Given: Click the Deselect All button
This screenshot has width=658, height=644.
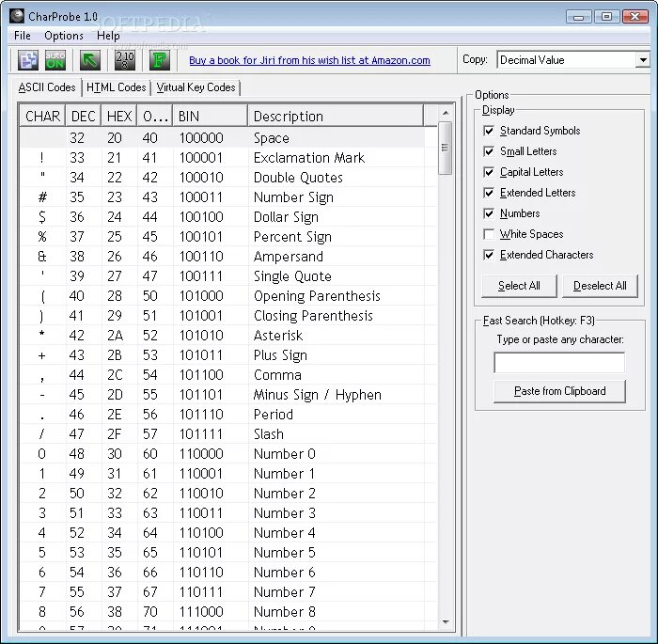Looking at the screenshot, I should [600, 286].
